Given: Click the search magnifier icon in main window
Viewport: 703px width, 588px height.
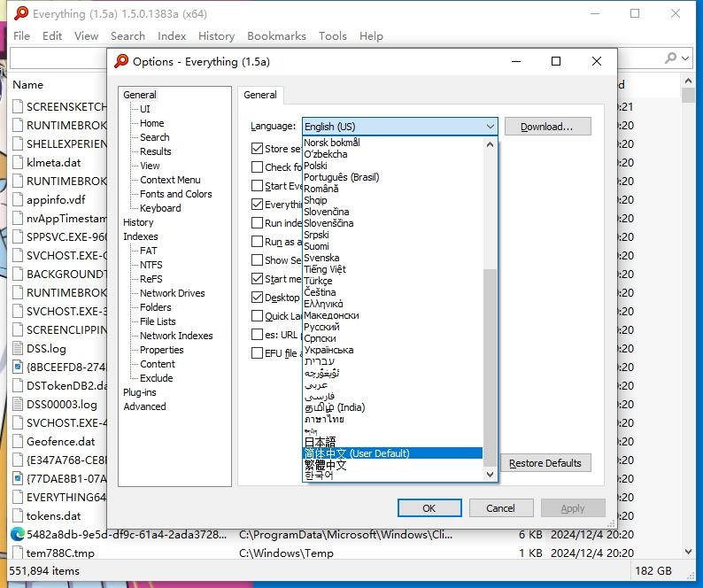Looking at the screenshot, I should coord(671,58).
